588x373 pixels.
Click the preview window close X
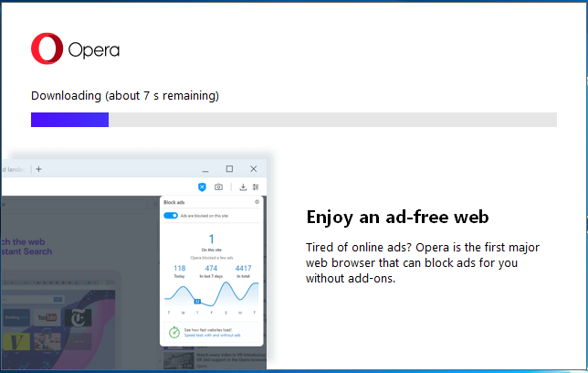point(254,169)
